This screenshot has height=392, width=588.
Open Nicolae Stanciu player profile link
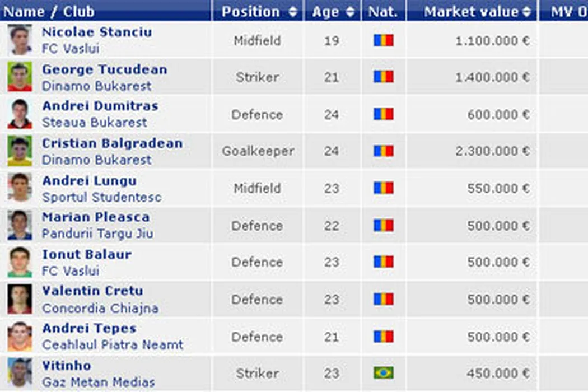97,32
